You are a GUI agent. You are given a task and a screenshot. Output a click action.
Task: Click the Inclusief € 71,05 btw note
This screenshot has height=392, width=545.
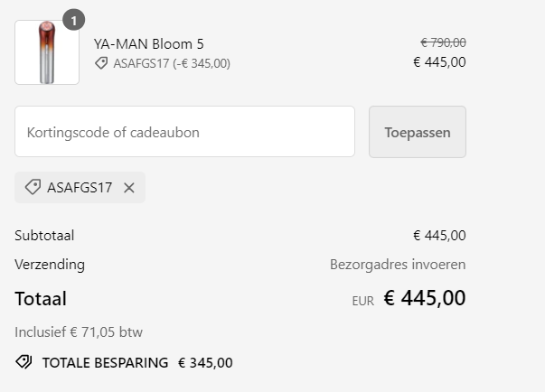79,332
